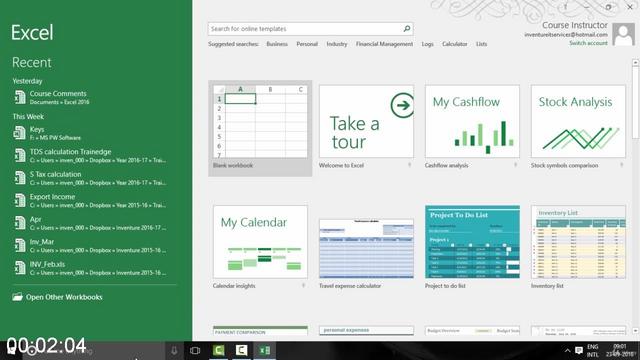Image resolution: width=640 pixels, height=360 pixels.
Task: Open Other Workbooks link
Action: 64,297
